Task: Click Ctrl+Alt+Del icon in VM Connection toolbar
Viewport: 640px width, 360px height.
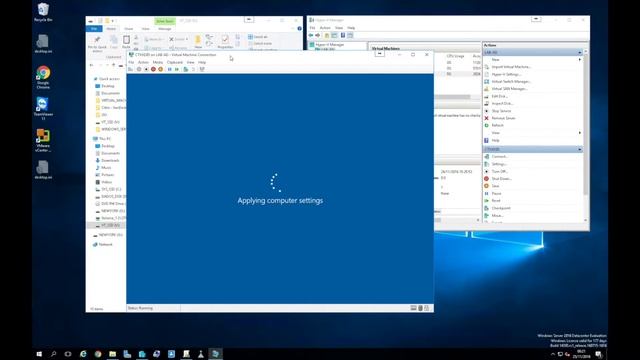Action: [131, 69]
